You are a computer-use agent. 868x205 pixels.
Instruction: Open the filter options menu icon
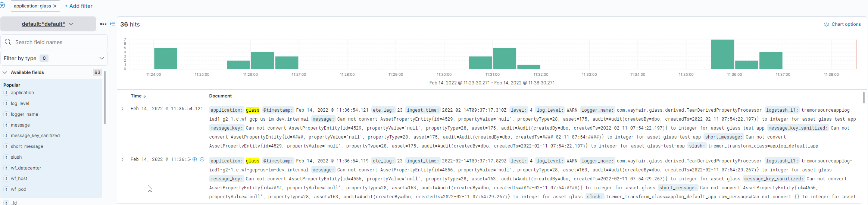point(2,6)
